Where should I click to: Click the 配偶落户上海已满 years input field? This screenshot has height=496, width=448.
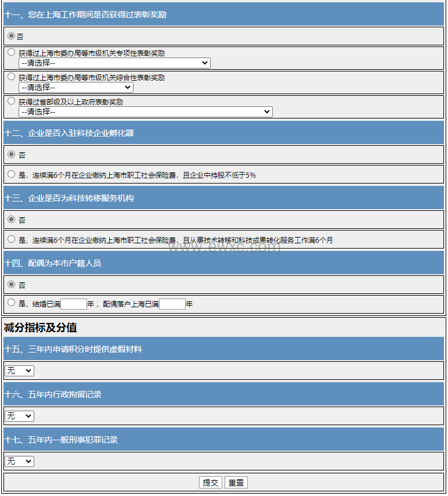172,304
